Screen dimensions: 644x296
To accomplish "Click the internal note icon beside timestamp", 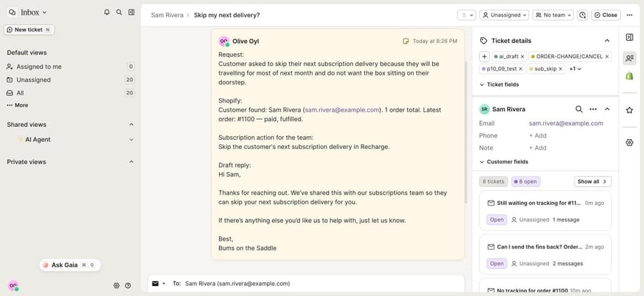I will 406,41.
